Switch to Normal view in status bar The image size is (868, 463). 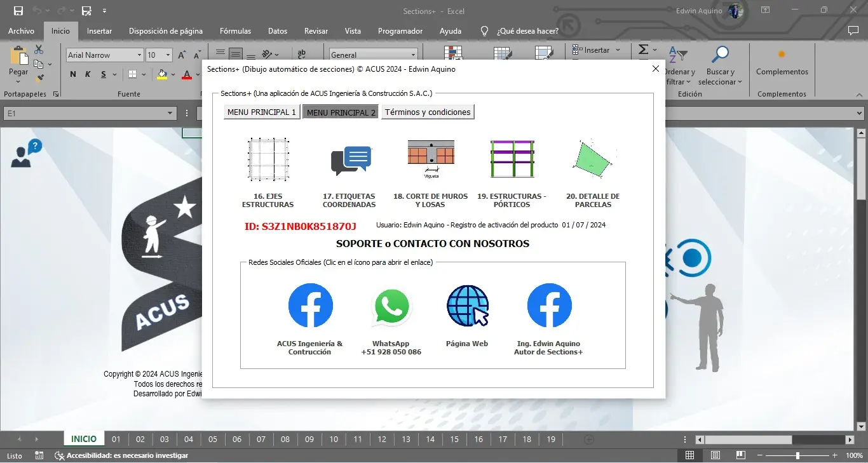(x=689, y=455)
